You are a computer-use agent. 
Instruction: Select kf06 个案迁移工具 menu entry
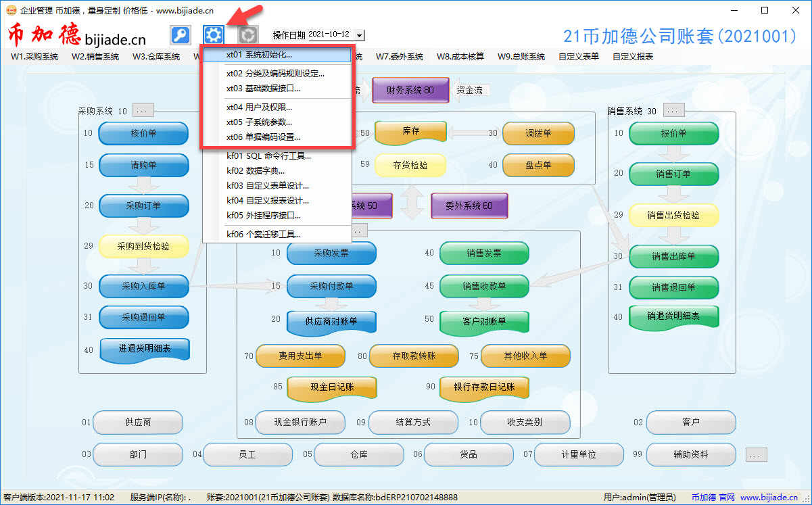click(277, 235)
